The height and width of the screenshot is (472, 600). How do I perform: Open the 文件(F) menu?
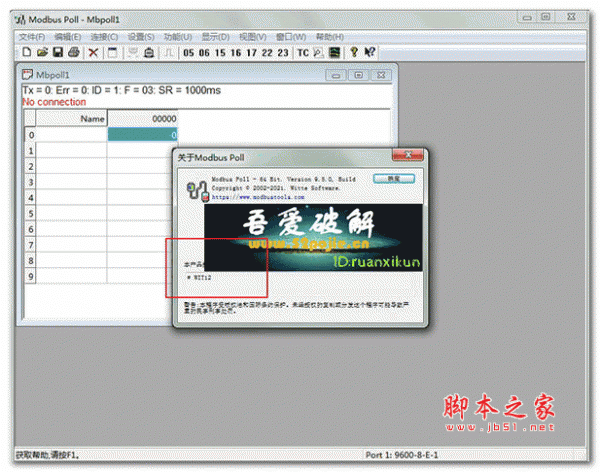(x=32, y=37)
